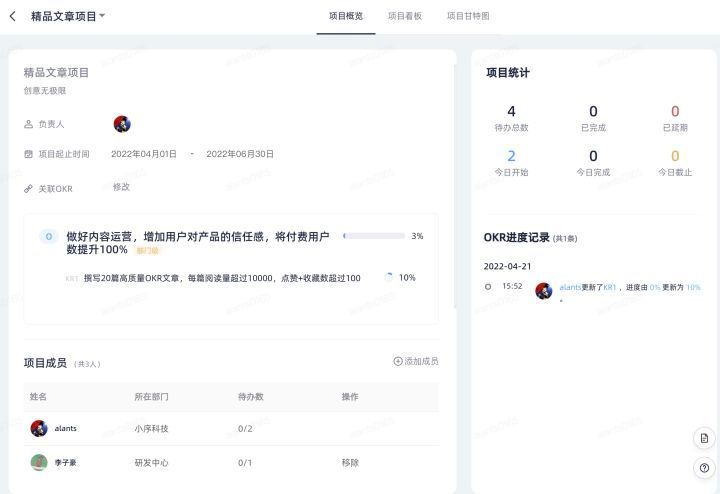
Task: Click the 今日开始 count of 2
Action: (511, 156)
